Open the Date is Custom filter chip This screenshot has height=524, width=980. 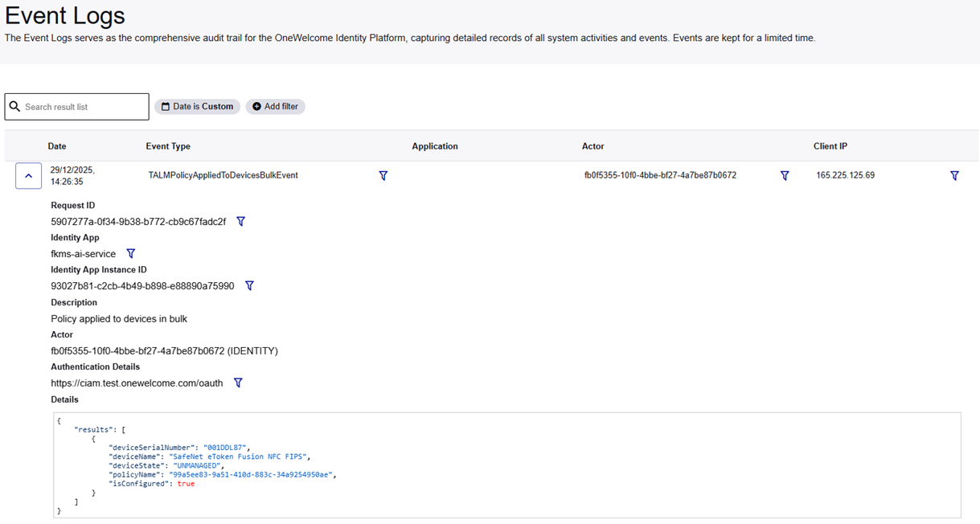click(197, 106)
